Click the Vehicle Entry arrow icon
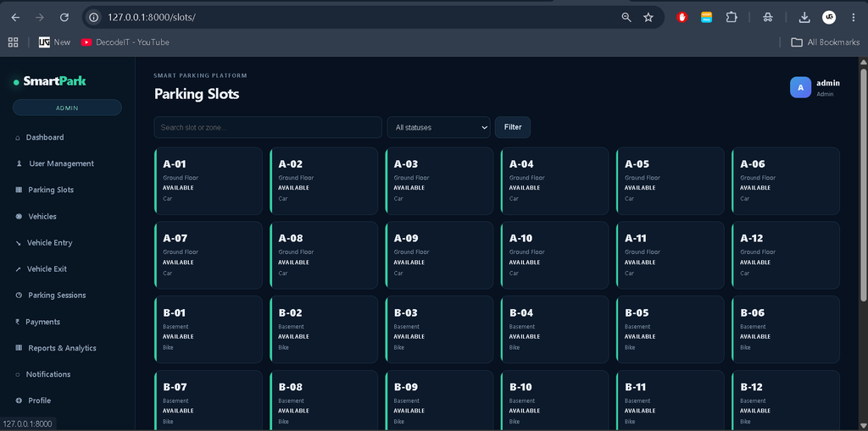Image resolution: width=868 pixels, height=431 pixels. (19, 243)
